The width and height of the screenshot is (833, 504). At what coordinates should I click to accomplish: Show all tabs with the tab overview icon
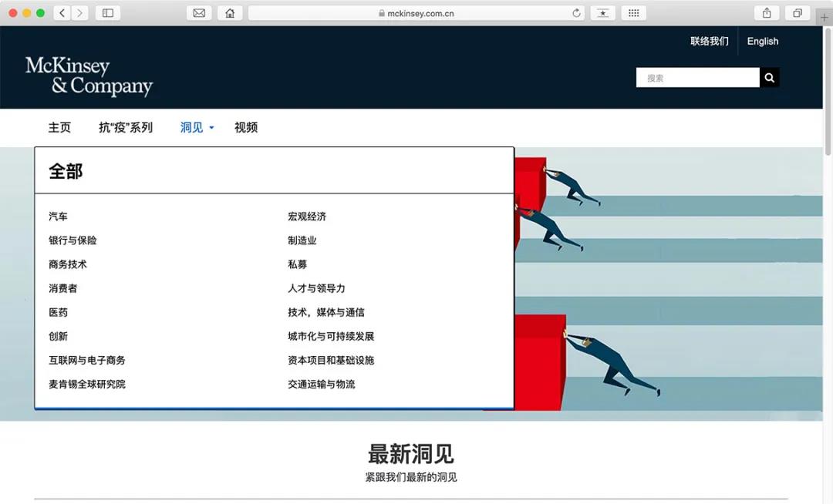pyautogui.click(x=798, y=12)
